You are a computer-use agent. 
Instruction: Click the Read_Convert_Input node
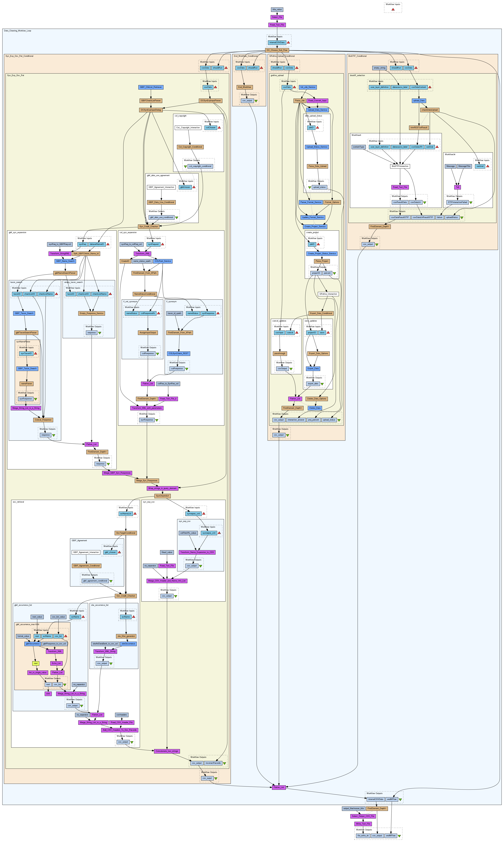pos(317,101)
